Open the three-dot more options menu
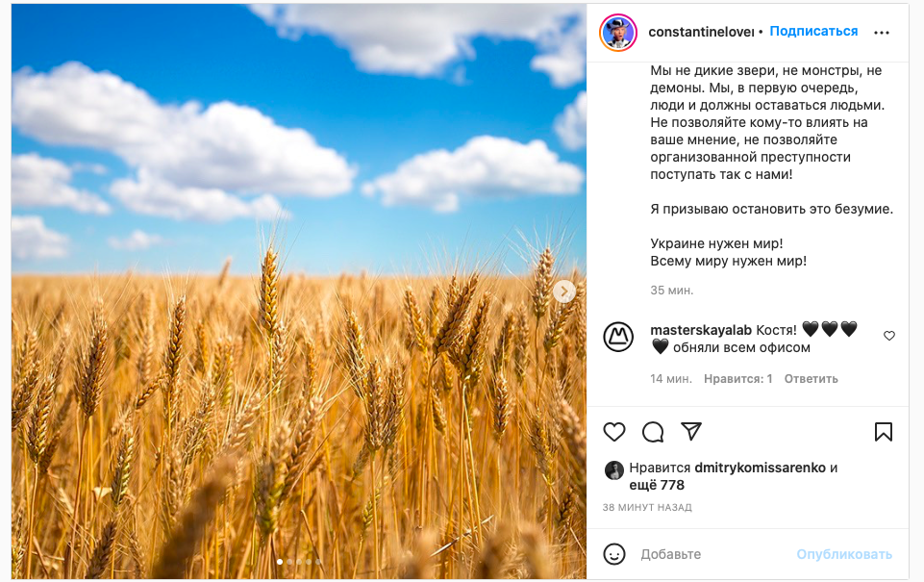Image resolution: width=924 pixels, height=582 pixels. [x=882, y=33]
